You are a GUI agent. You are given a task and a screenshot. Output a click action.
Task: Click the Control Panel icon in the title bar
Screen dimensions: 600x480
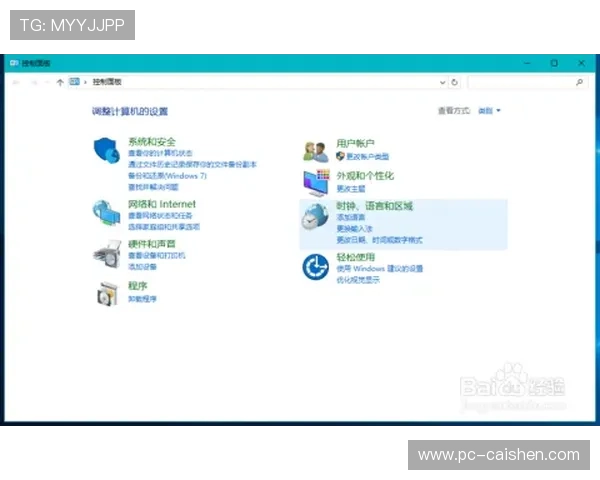tap(14, 63)
